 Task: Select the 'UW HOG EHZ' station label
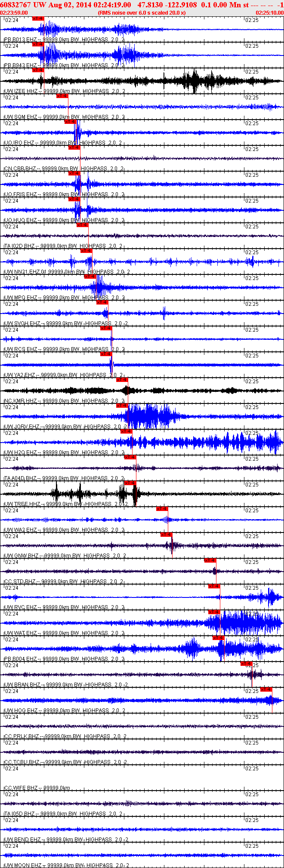tap(21, 711)
